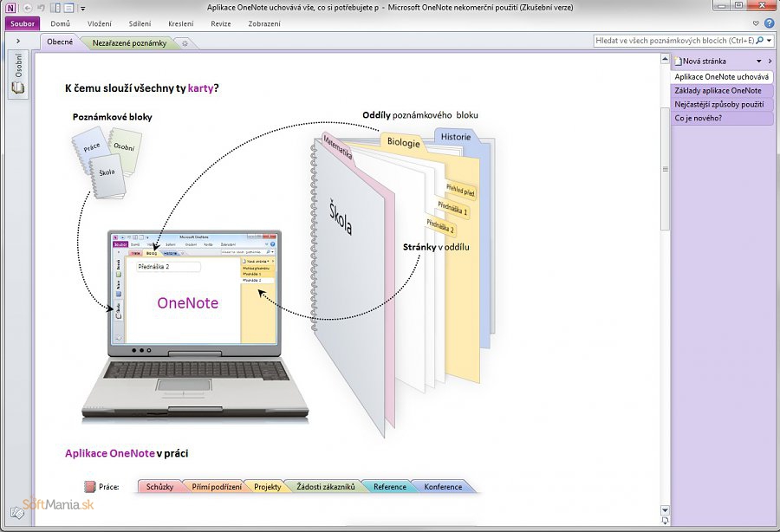Image resolution: width=780 pixels, height=532 pixels.
Task: Click the label "Oddíly poznámkového bloku"
Action: [x=420, y=115]
